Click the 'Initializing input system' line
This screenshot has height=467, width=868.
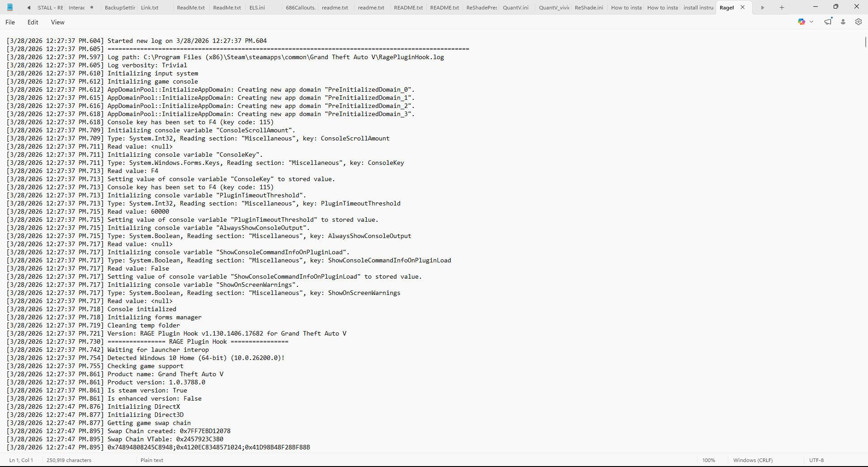pyautogui.click(x=102, y=73)
